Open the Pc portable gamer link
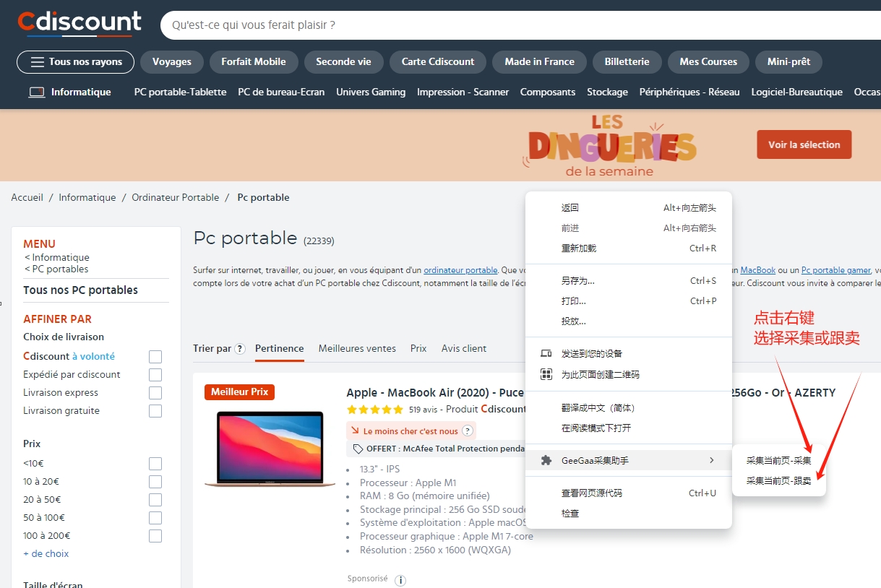This screenshot has height=588, width=881. pyautogui.click(x=836, y=270)
